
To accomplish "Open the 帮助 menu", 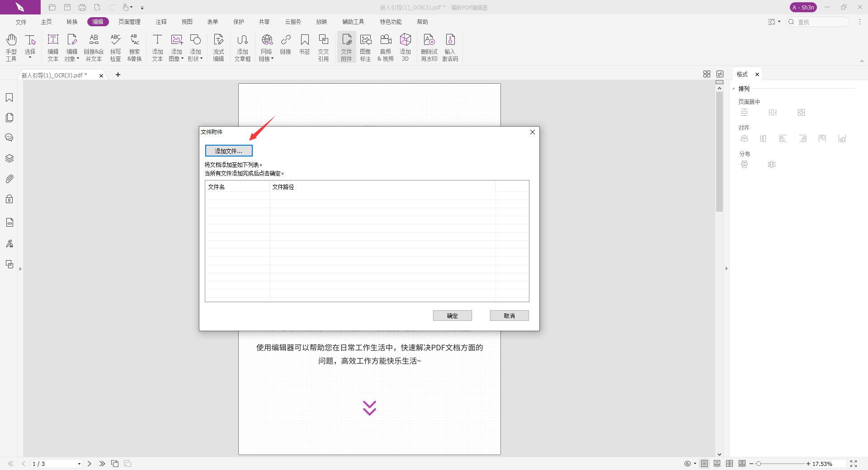I will pos(422,21).
